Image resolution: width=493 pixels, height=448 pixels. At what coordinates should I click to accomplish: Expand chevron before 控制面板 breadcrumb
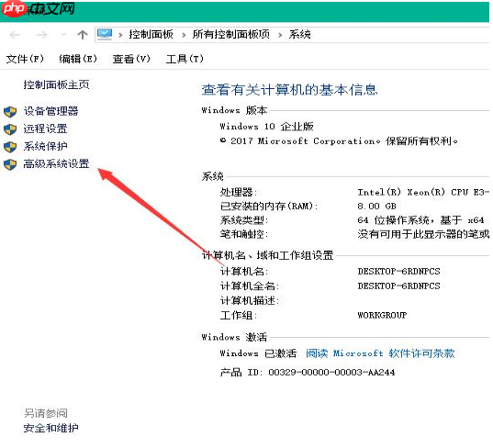[x=120, y=35]
